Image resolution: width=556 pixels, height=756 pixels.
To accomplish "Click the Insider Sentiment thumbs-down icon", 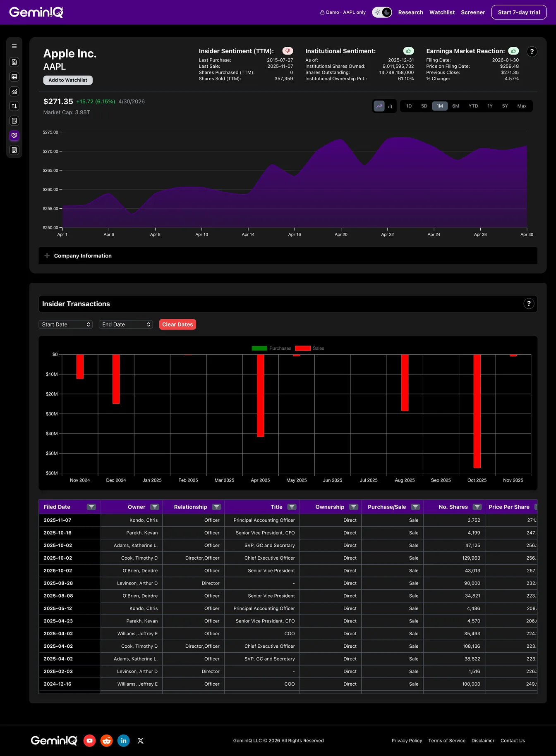I will click(288, 51).
